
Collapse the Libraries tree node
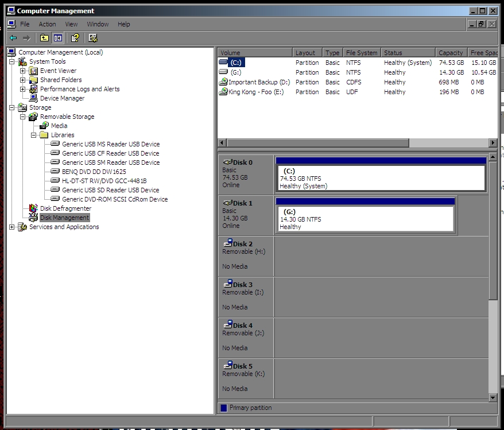pyautogui.click(x=33, y=135)
